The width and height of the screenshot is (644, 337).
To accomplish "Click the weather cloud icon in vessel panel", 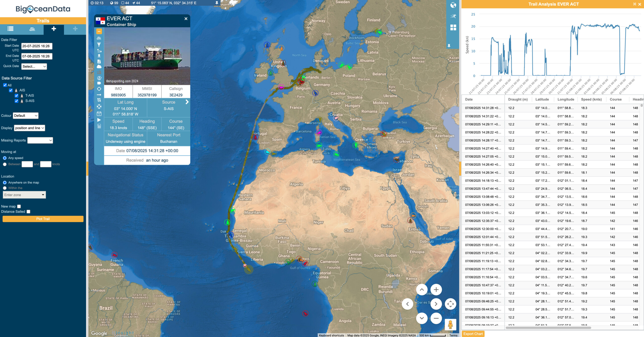I will pos(99,66).
